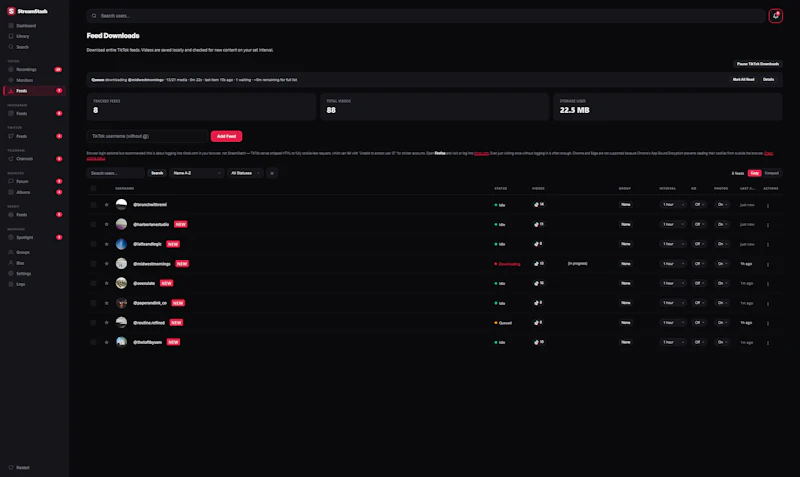Open the interval dropdown for @paperandink_co

pyautogui.click(x=672, y=303)
